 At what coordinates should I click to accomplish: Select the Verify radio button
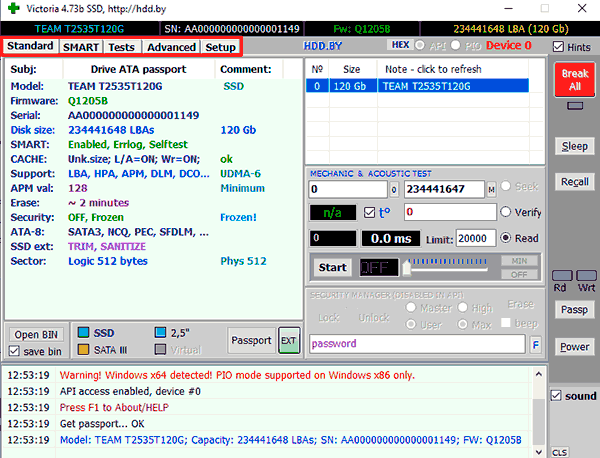505,212
